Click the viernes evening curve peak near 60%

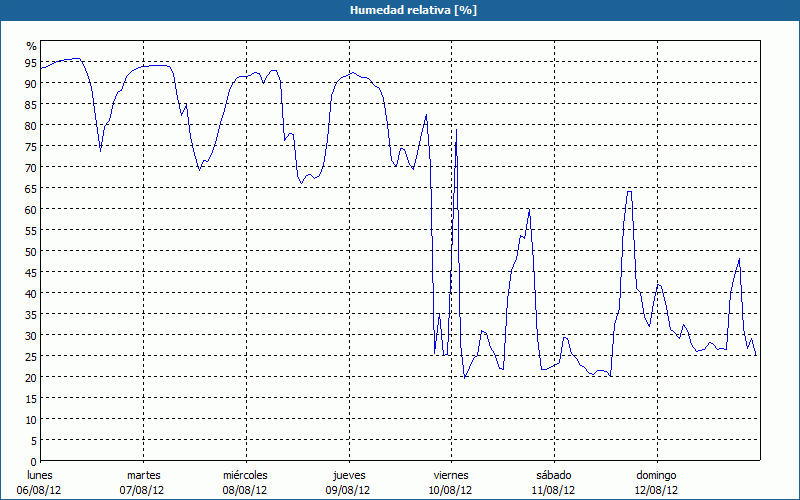click(x=530, y=209)
